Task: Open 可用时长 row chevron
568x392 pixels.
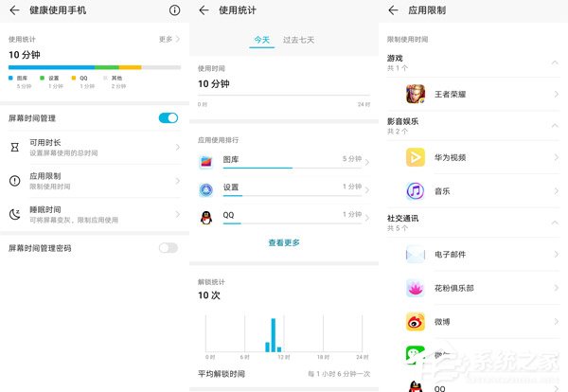Action: click(178, 147)
